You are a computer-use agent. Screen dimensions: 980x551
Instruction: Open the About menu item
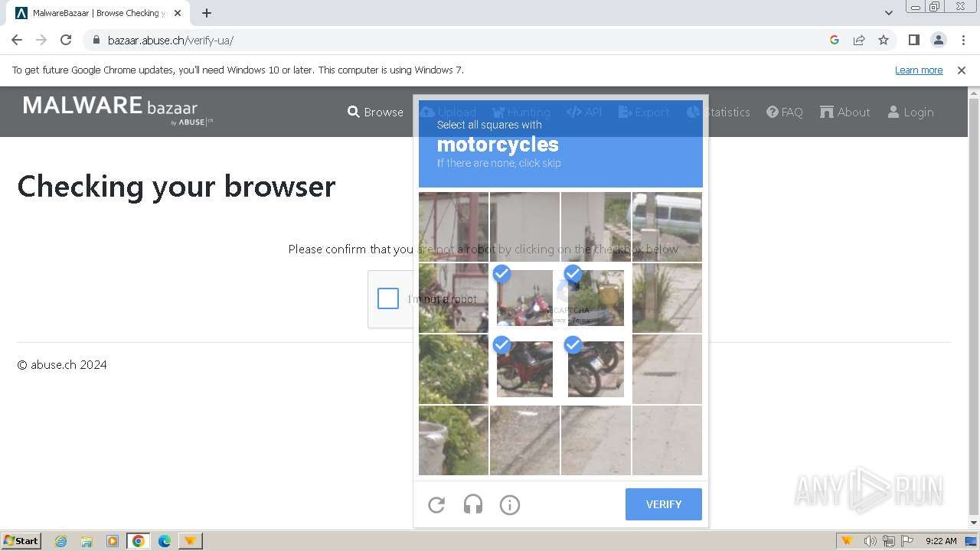(x=845, y=112)
